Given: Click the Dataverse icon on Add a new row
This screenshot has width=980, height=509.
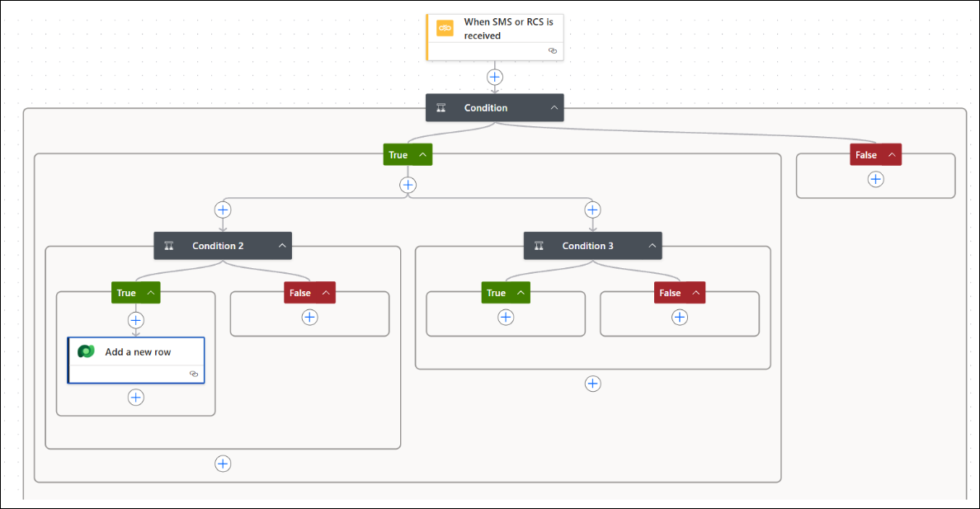Looking at the screenshot, I should click(x=87, y=351).
